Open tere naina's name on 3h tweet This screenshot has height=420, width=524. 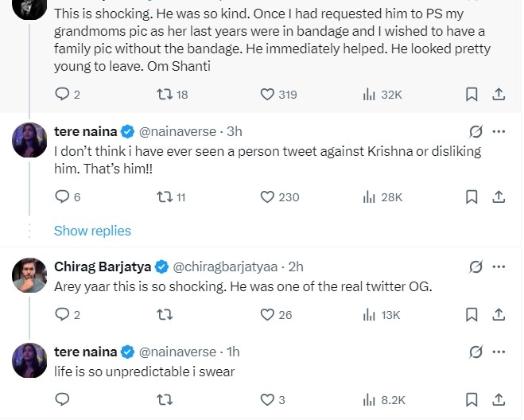pyautogui.click(x=86, y=132)
